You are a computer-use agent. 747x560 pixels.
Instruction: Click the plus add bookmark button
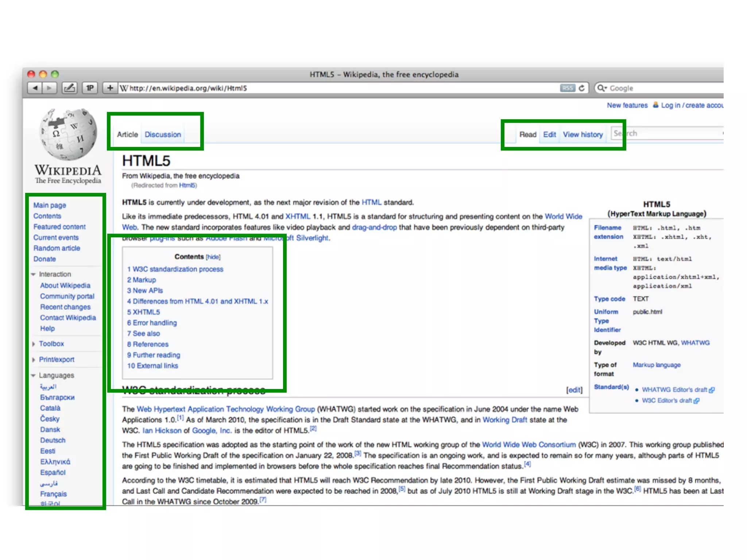110,88
